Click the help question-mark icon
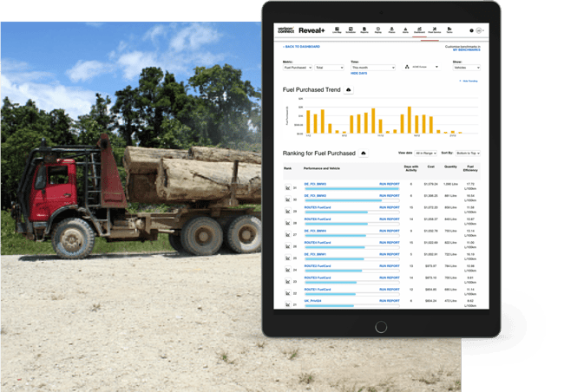The width and height of the screenshot is (564, 392). coord(471,30)
